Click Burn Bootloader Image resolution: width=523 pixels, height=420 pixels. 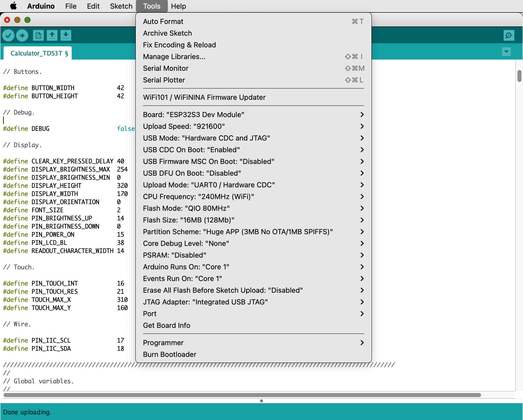tap(170, 355)
